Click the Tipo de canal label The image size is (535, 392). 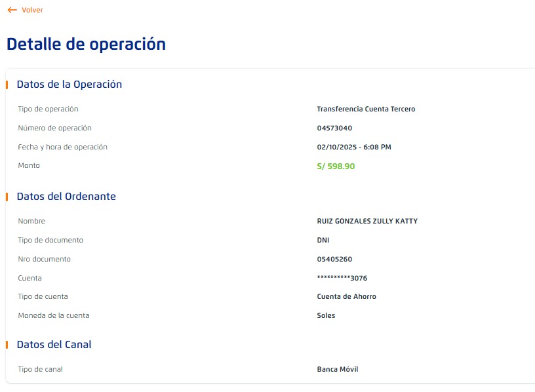(40, 370)
